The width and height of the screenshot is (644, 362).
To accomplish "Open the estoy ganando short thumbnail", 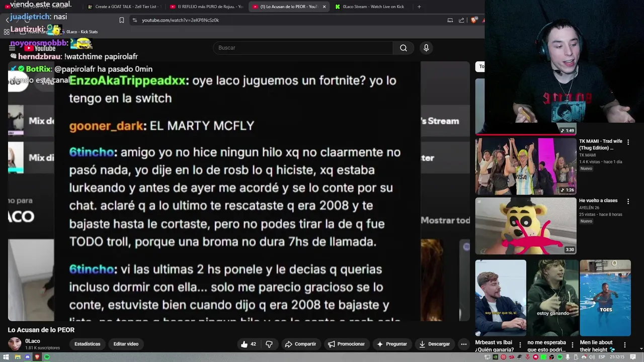I will (552, 298).
